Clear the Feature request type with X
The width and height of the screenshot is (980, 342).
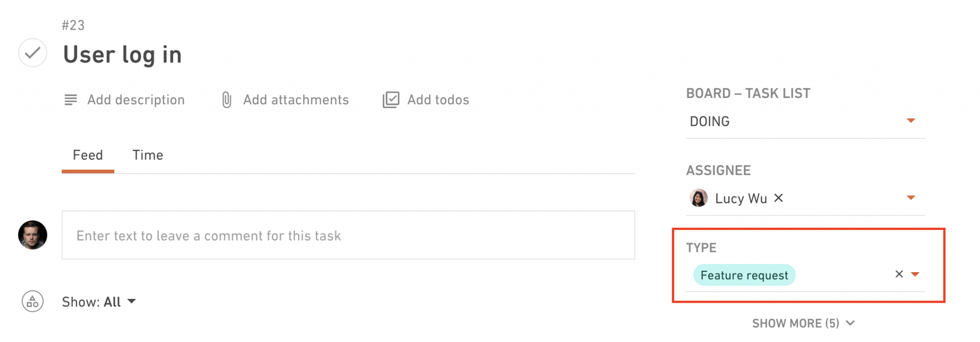(x=899, y=274)
